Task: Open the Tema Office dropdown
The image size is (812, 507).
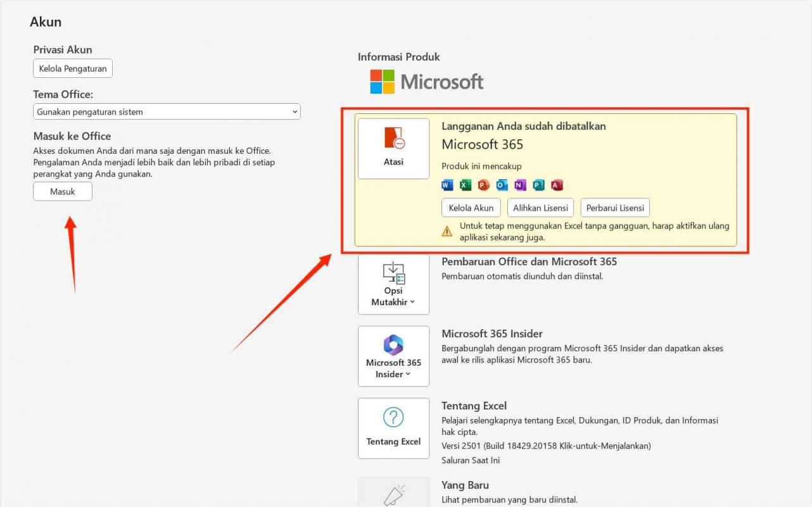Action: [x=167, y=111]
